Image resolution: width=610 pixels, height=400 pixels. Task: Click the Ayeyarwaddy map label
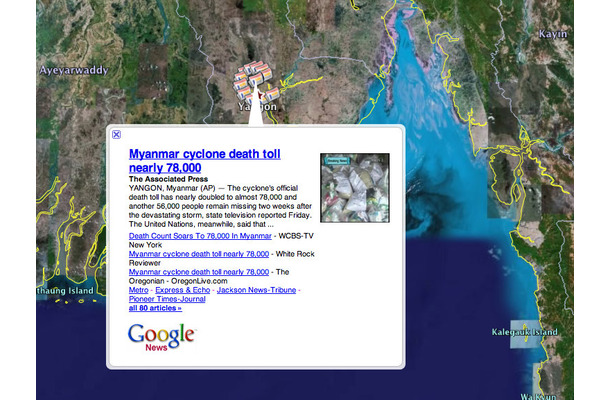(74, 70)
